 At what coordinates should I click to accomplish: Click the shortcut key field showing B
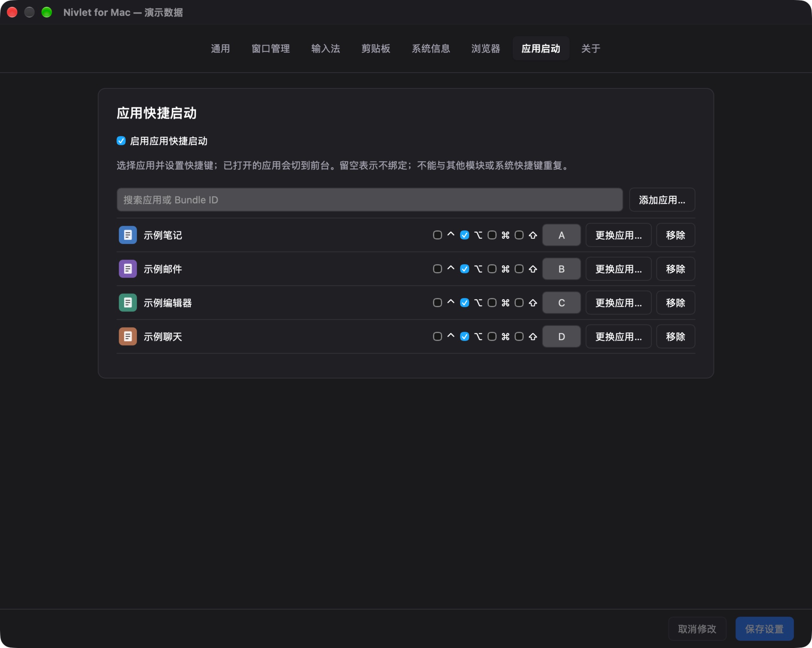[x=561, y=269]
